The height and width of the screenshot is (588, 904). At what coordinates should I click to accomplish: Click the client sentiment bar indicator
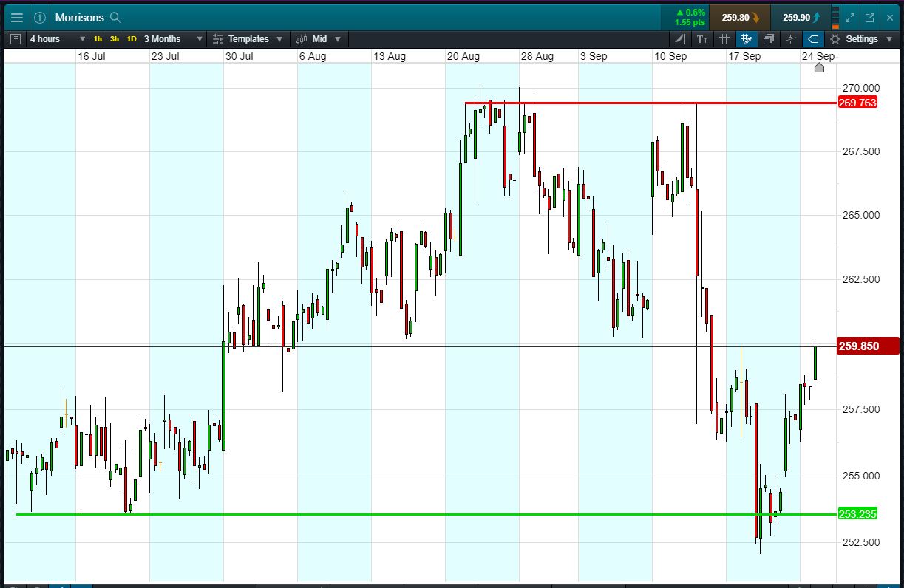836,17
